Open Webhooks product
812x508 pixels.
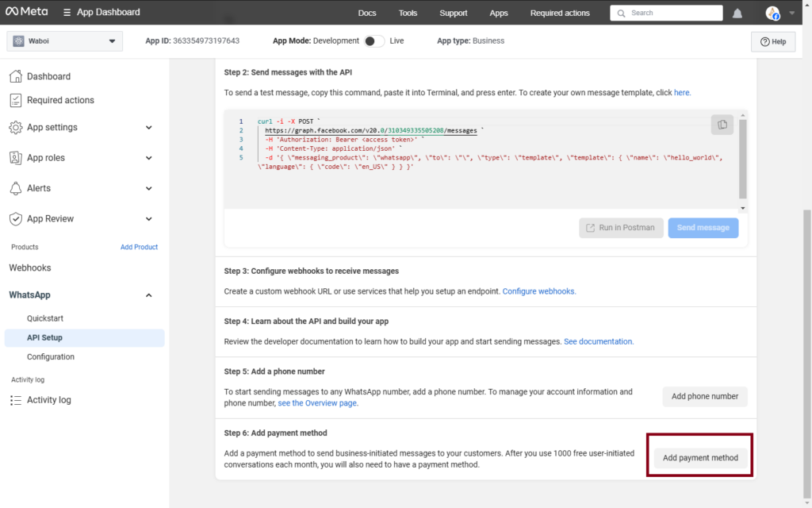[30, 268]
